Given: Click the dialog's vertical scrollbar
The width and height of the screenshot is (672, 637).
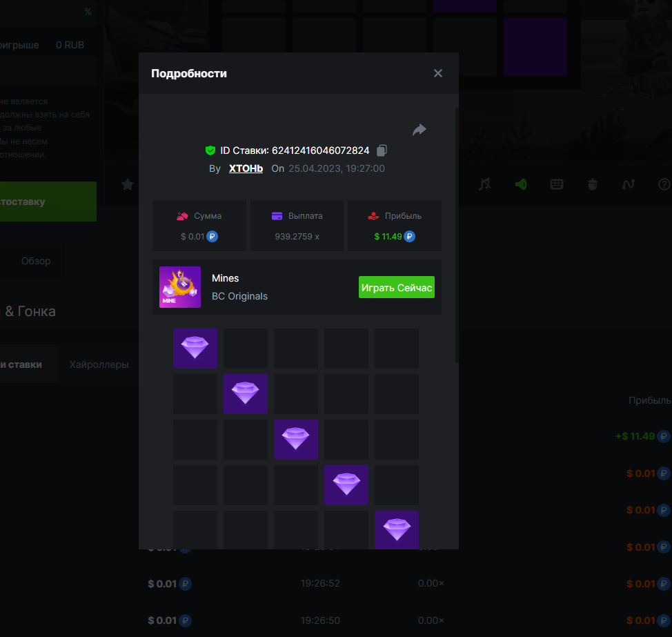Looking at the screenshot, I should click(456, 235).
